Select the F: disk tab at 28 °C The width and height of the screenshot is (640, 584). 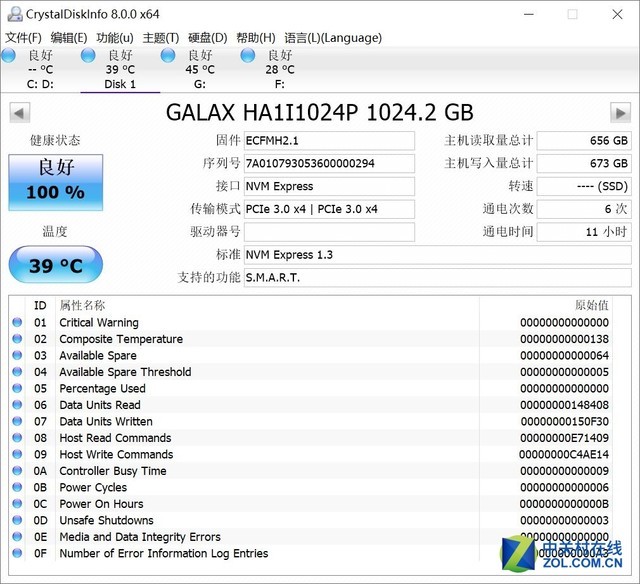tap(280, 70)
